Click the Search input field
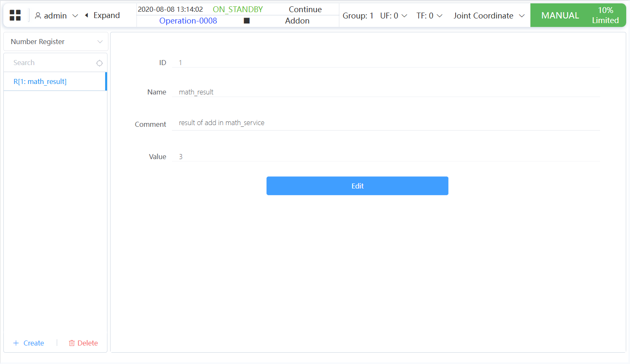The height and width of the screenshot is (364, 630). pyautogui.click(x=53, y=63)
